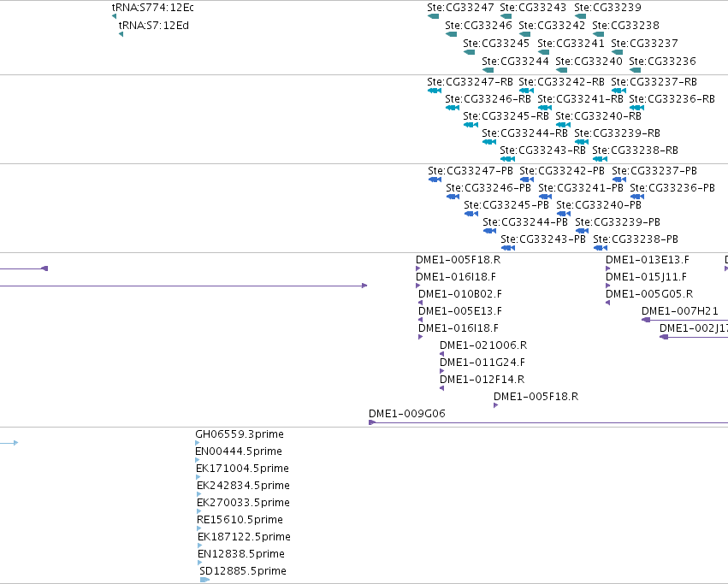This screenshot has height=584, width=728.
Task: Select protein Ste:CG33246-PB
Action: (x=488, y=188)
